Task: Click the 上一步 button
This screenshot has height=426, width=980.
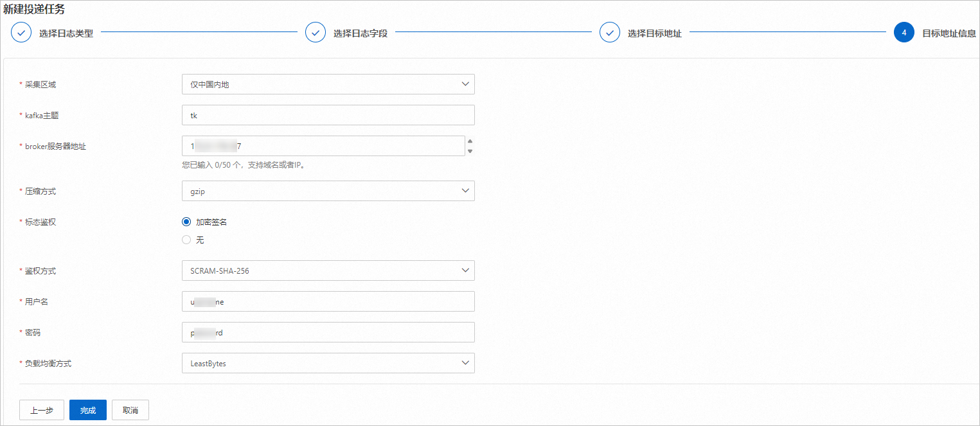Action: coord(42,410)
